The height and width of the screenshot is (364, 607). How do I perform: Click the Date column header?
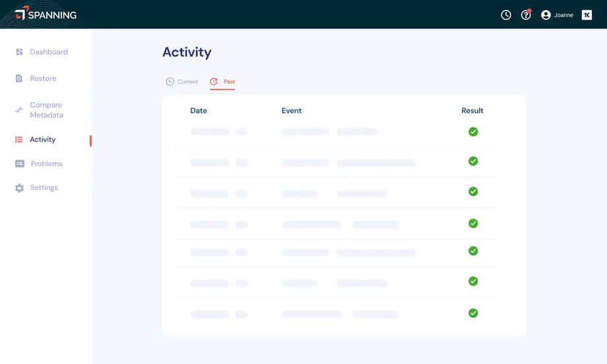point(199,111)
